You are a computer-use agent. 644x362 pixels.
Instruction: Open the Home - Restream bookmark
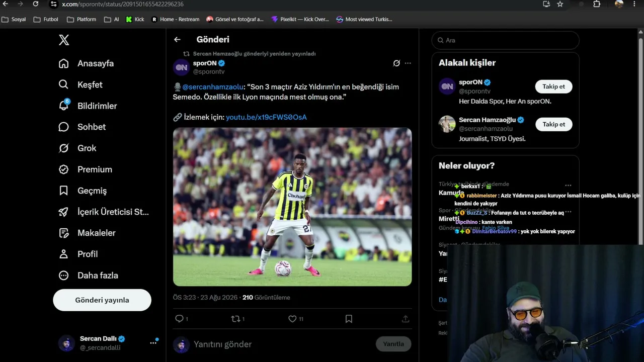click(x=176, y=20)
